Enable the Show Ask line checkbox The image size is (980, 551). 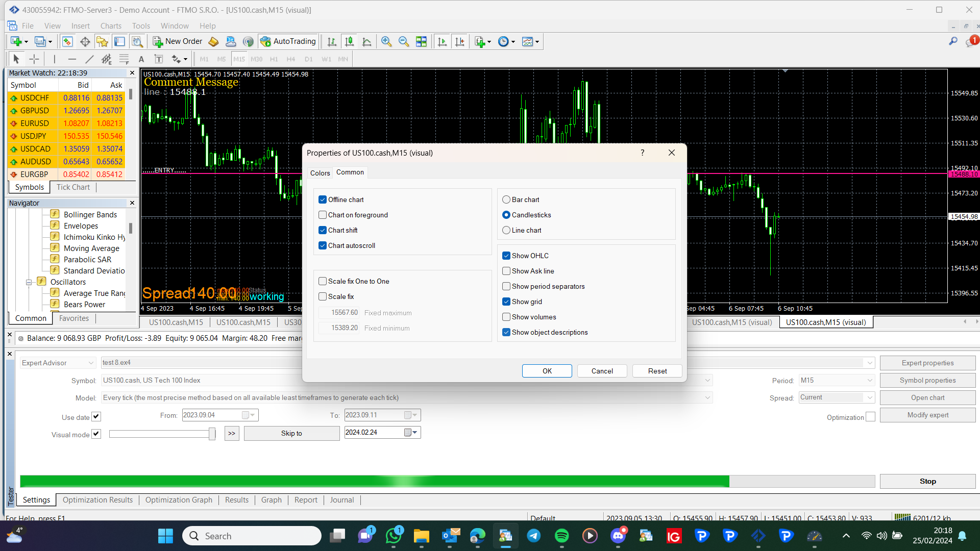pyautogui.click(x=506, y=271)
